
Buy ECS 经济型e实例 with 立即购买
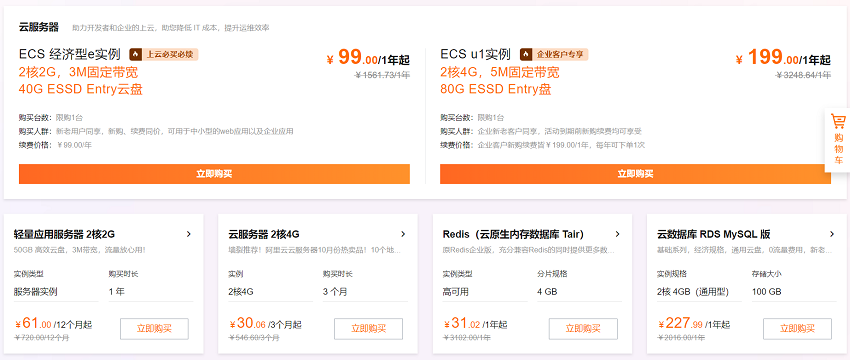[x=214, y=174]
